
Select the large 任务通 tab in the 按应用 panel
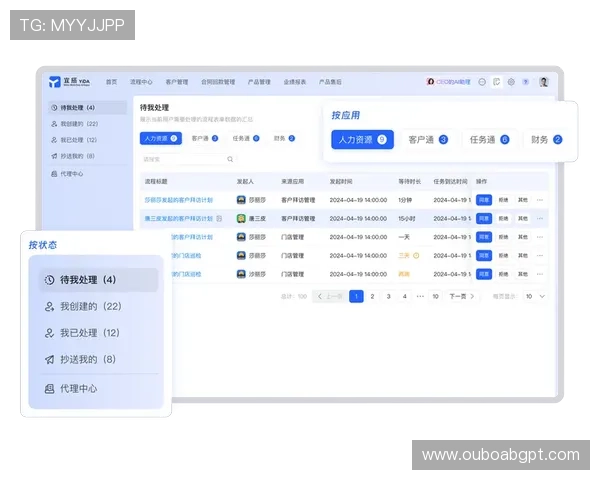tap(489, 140)
